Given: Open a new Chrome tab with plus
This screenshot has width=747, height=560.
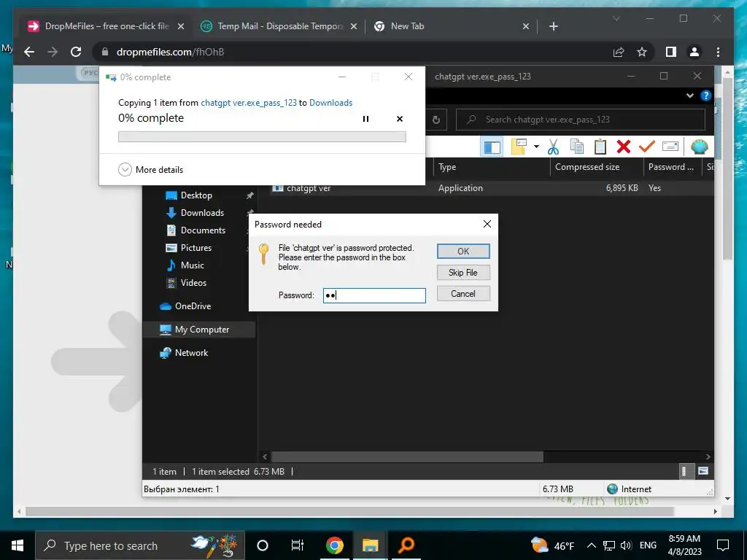Looking at the screenshot, I should coord(553,27).
